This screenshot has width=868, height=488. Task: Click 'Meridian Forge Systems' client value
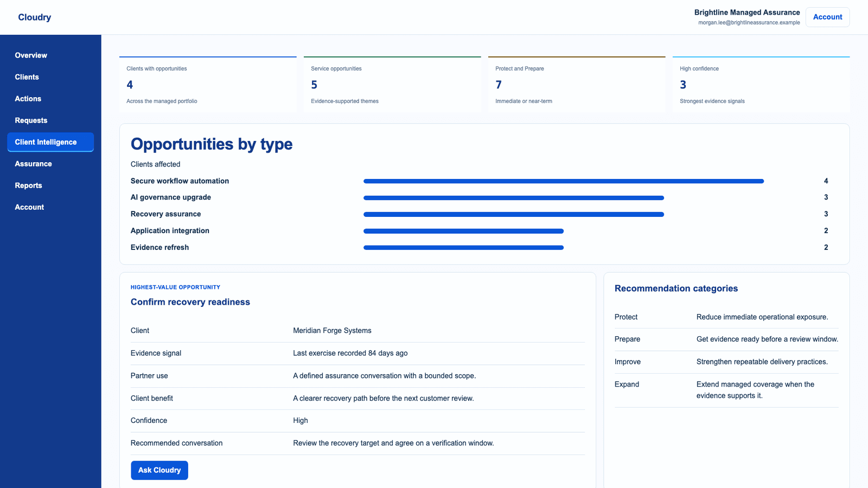(332, 331)
